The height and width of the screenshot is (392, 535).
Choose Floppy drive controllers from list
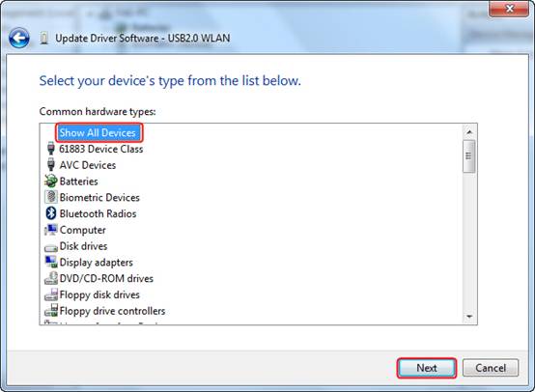click(112, 311)
